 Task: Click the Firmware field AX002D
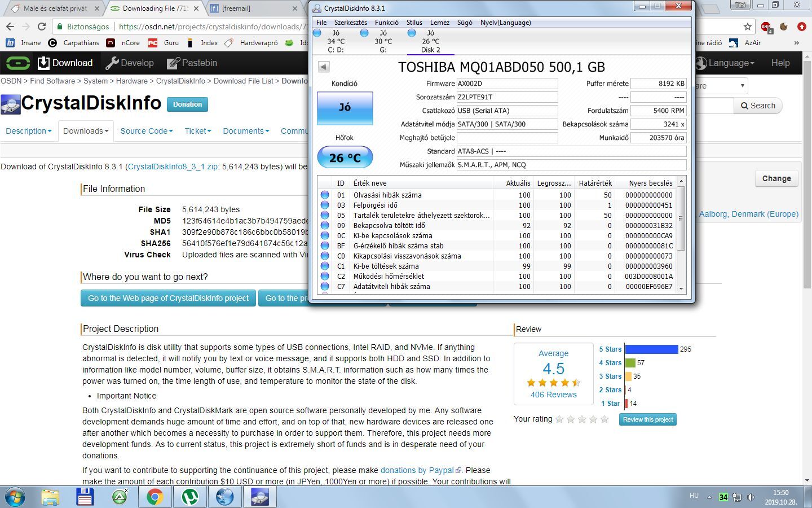[507, 84]
